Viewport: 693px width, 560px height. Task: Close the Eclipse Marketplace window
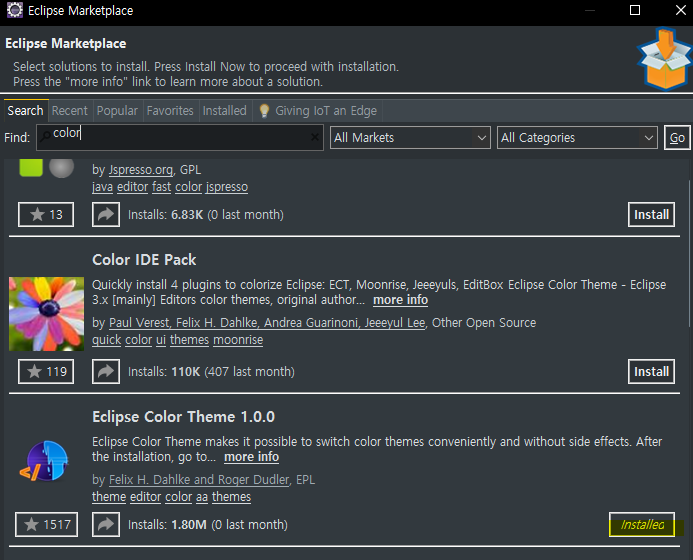click(x=681, y=10)
